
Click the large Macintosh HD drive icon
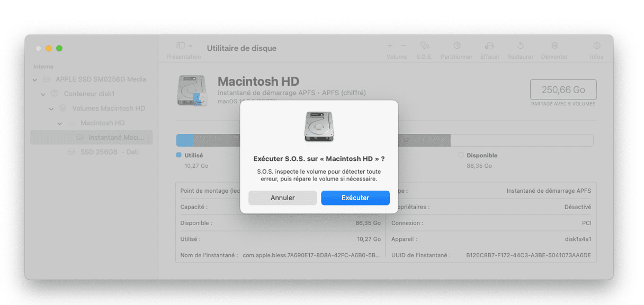[192, 91]
